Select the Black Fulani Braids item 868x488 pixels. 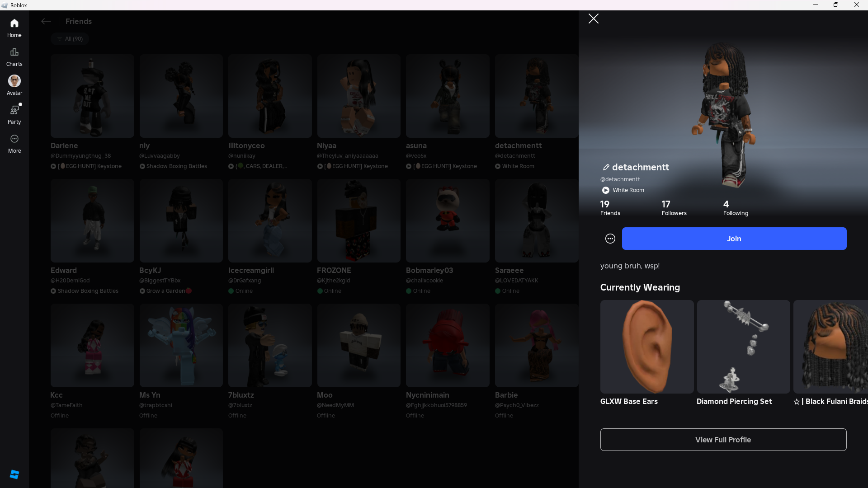click(x=830, y=347)
